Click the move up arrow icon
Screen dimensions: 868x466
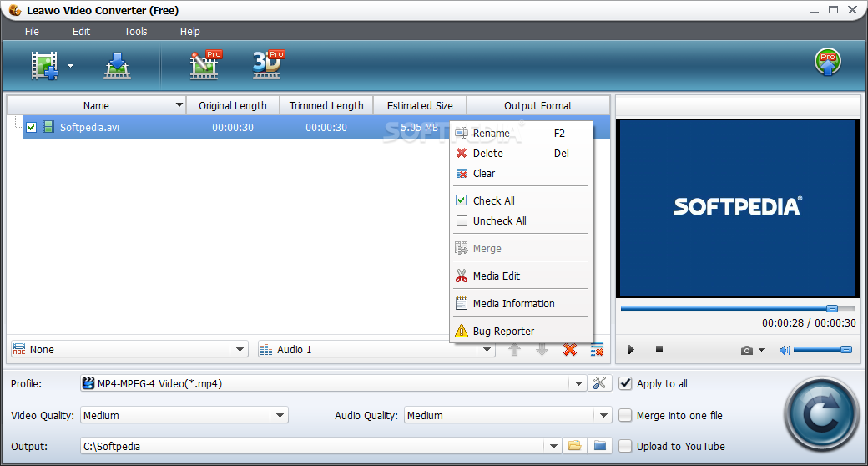coord(514,350)
